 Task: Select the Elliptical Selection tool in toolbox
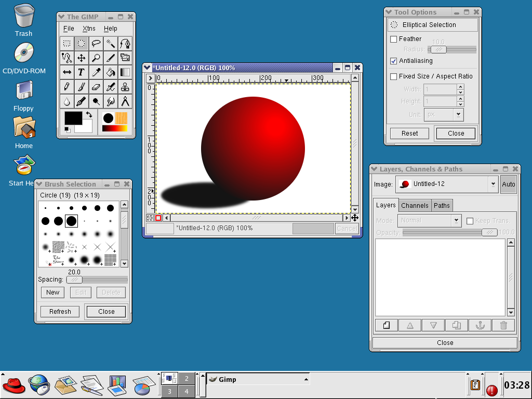point(82,44)
